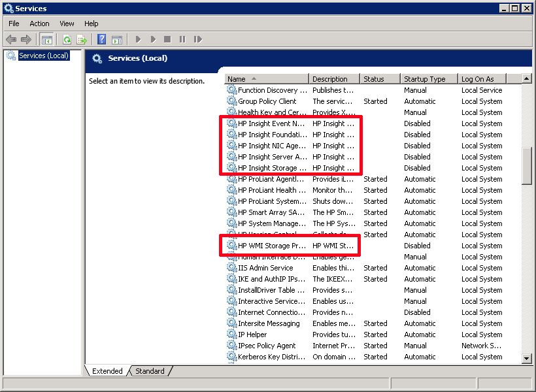This screenshot has height=392, width=536.
Task: Refresh the services list
Action: [x=67, y=39]
